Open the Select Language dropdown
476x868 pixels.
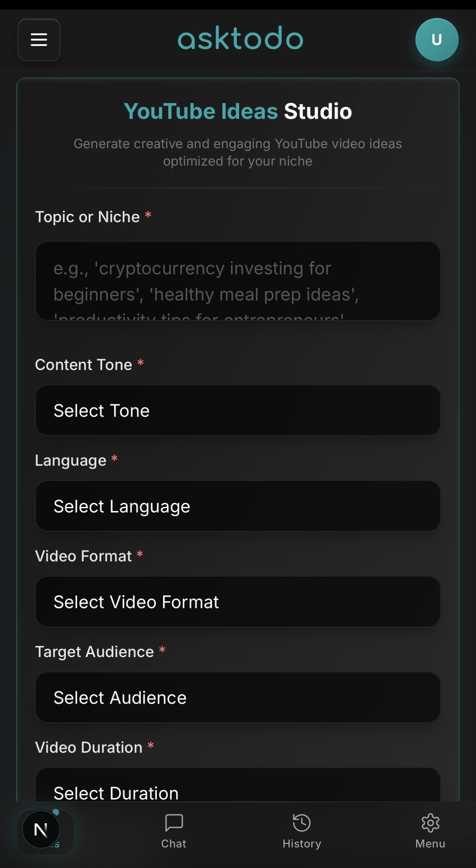[238, 506]
